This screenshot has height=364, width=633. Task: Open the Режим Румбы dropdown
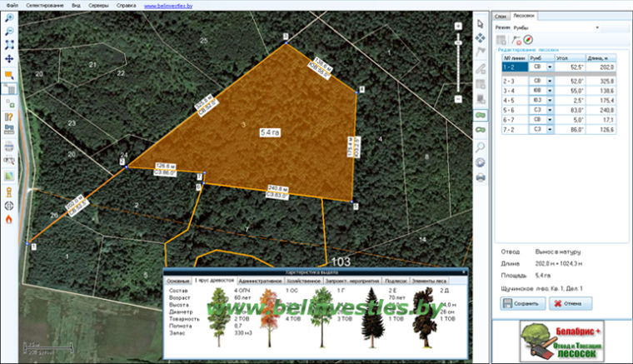556,27
